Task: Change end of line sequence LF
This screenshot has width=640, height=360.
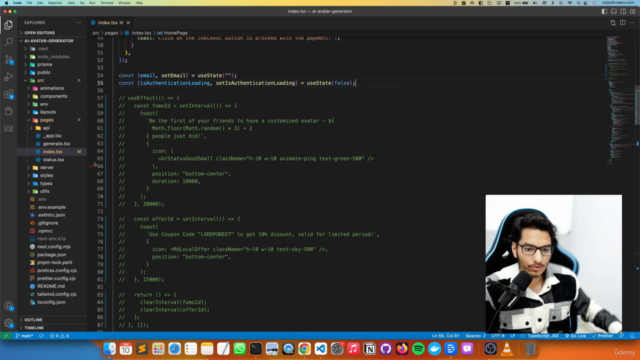Action: [x=512, y=336]
